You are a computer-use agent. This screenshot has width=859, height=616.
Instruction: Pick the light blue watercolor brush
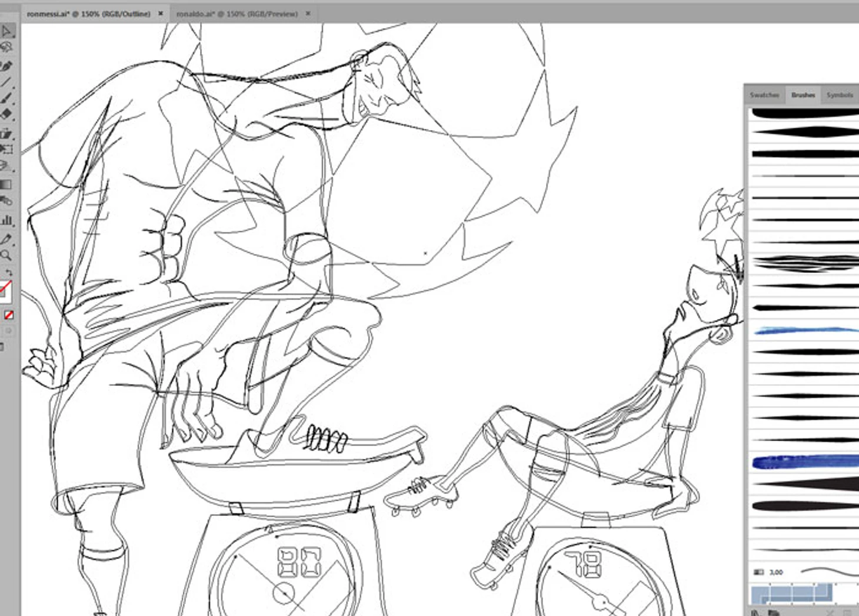point(805,331)
